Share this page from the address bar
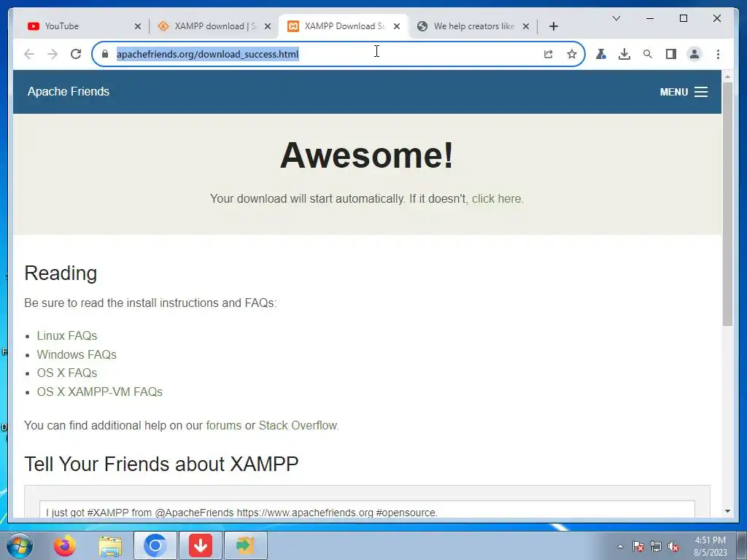 [549, 54]
